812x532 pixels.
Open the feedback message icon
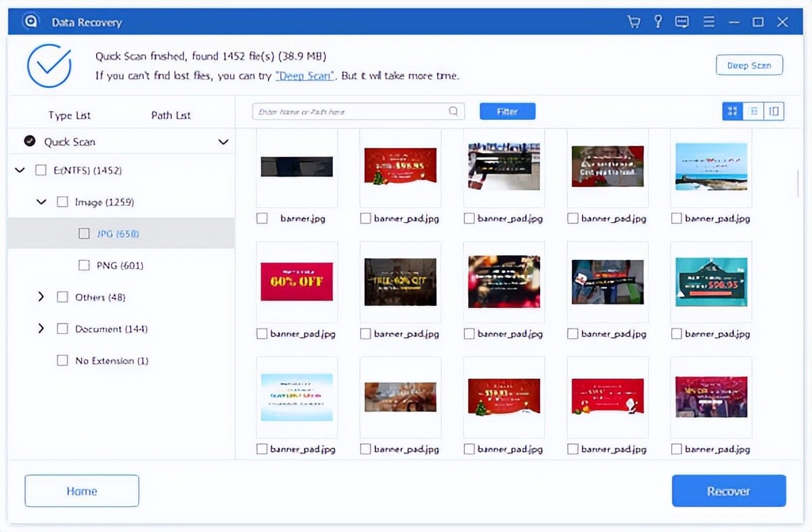click(682, 22)
